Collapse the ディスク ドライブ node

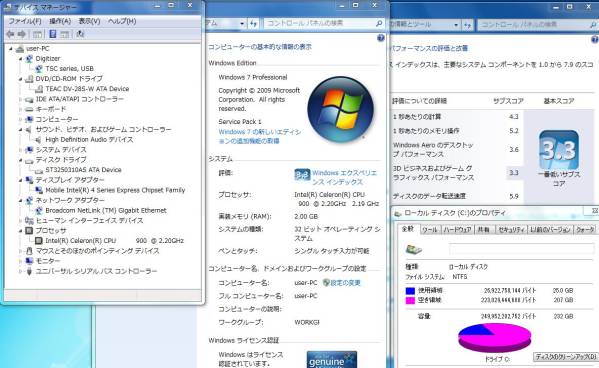click(21, 160)
